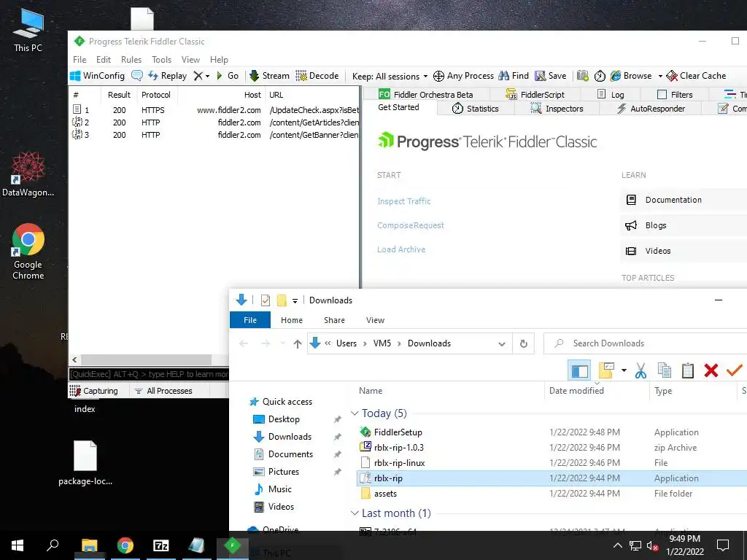Open address bar history dropdown
747x560 pixels.
pos(502,344)
